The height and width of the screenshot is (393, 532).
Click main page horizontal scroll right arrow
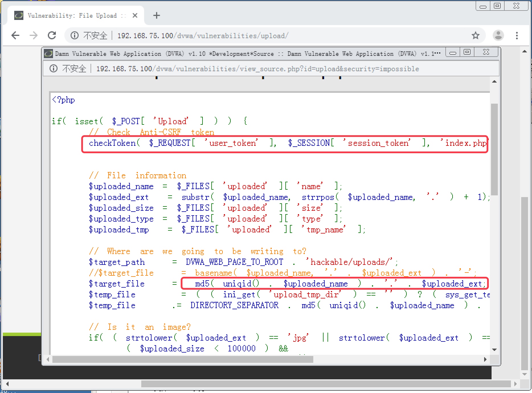pos(515,384)
